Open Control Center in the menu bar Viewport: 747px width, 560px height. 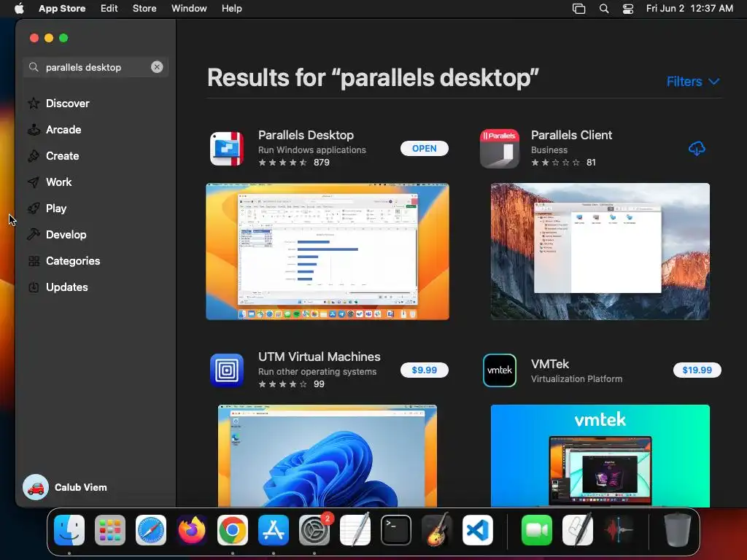click(628, 9)
